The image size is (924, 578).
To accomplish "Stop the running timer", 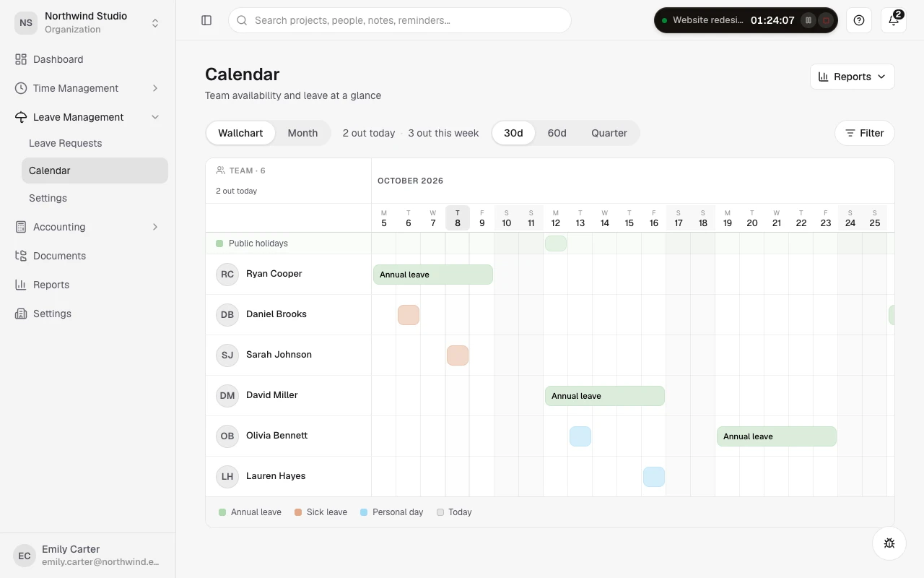I will pos(827,20).
